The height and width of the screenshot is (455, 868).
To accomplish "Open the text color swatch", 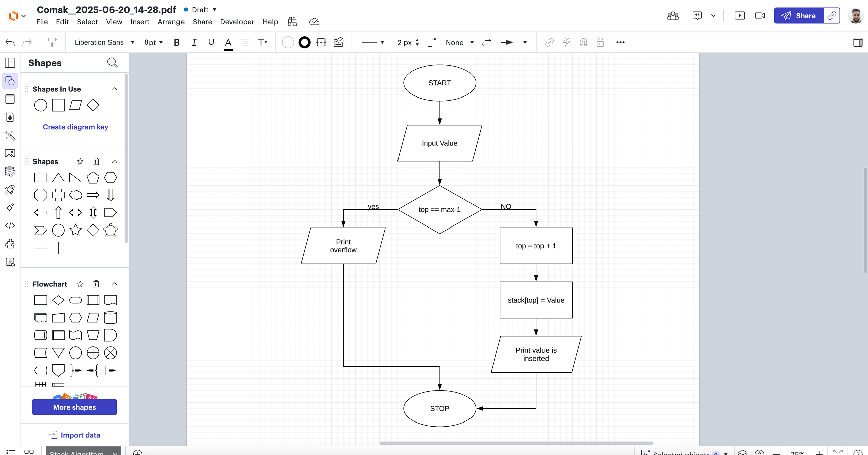I will tap(228, 42).
